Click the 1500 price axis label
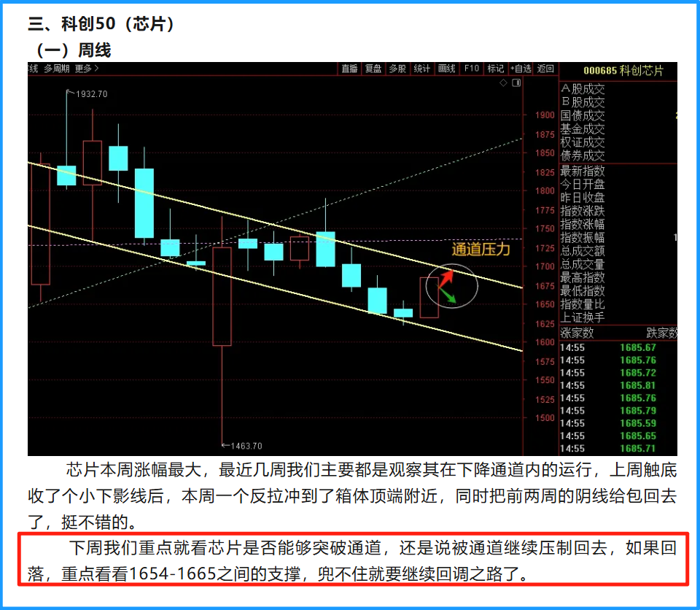The width and height of the screenshot is (700, 610). (545, 418)
